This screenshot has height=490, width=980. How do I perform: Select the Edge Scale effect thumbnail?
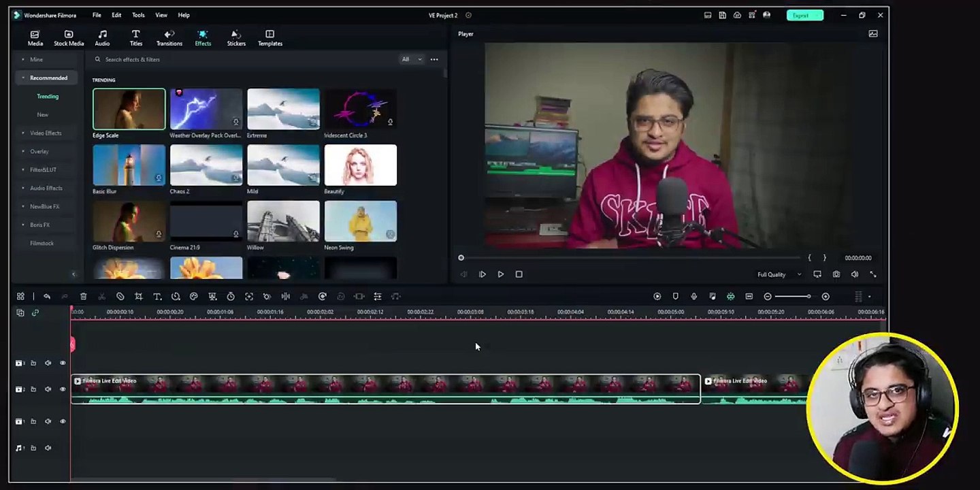click(129, 109)
